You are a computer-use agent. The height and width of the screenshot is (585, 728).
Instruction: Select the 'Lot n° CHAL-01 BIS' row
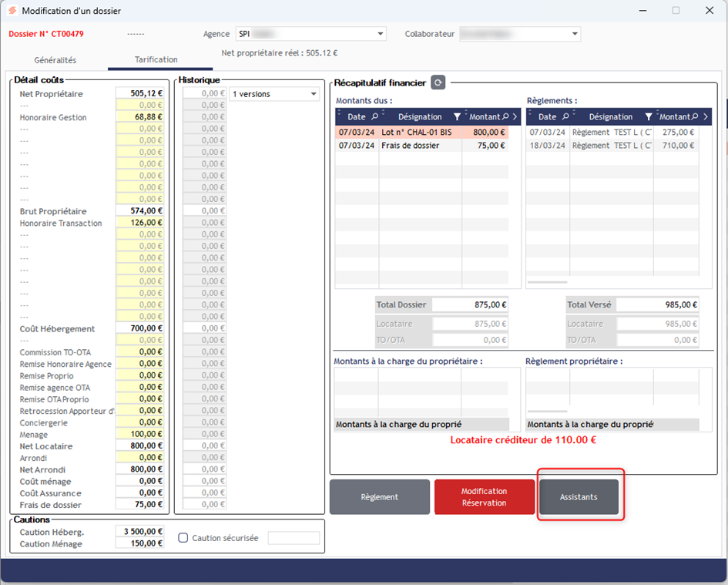coord(421,132)
